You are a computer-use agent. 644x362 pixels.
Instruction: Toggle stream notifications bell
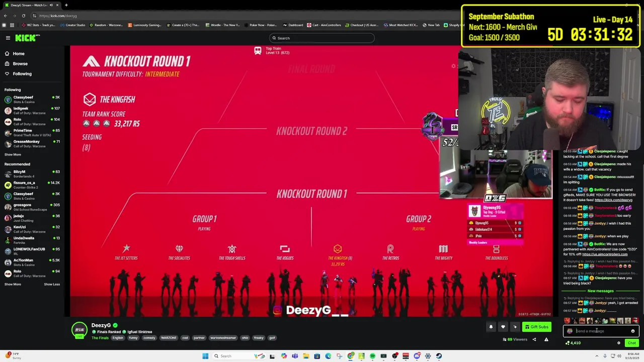coord(491,327)
